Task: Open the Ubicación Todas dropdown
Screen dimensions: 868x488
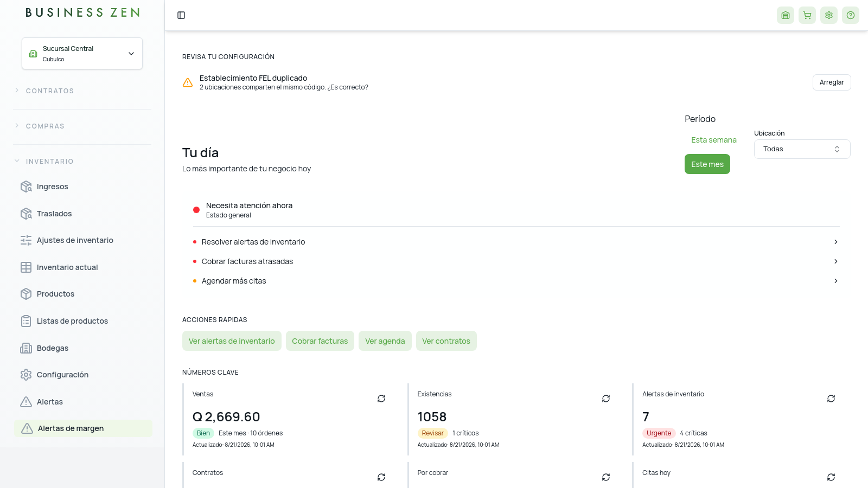Action: click(x=802, y=149)
